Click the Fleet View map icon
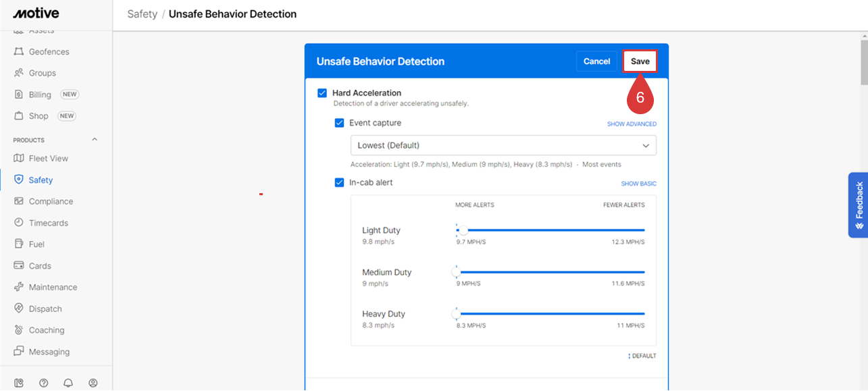This screenshot has height=391, width=868. point(19,158)
